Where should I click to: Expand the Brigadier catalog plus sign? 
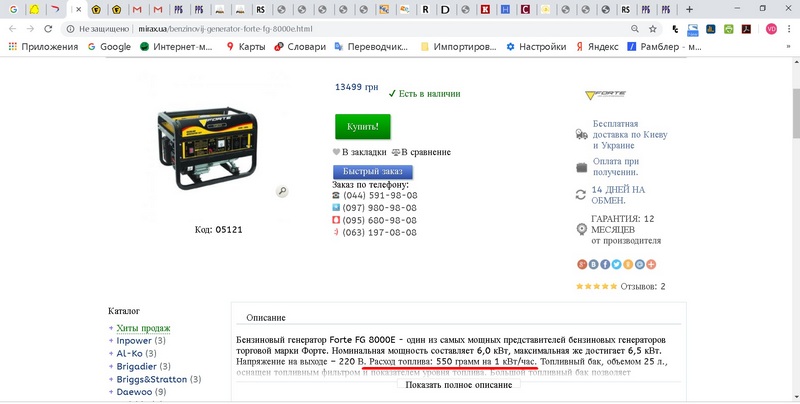point(111,366)
